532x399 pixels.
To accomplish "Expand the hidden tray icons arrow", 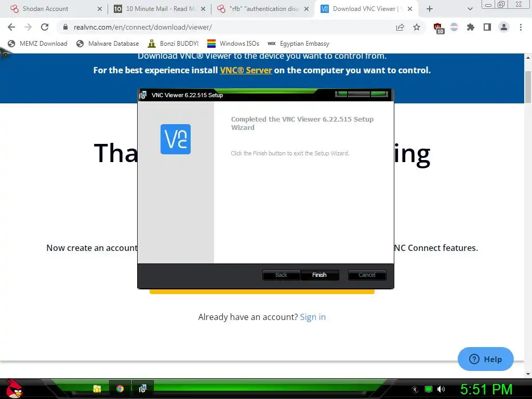I will click(x=415, y=390).
